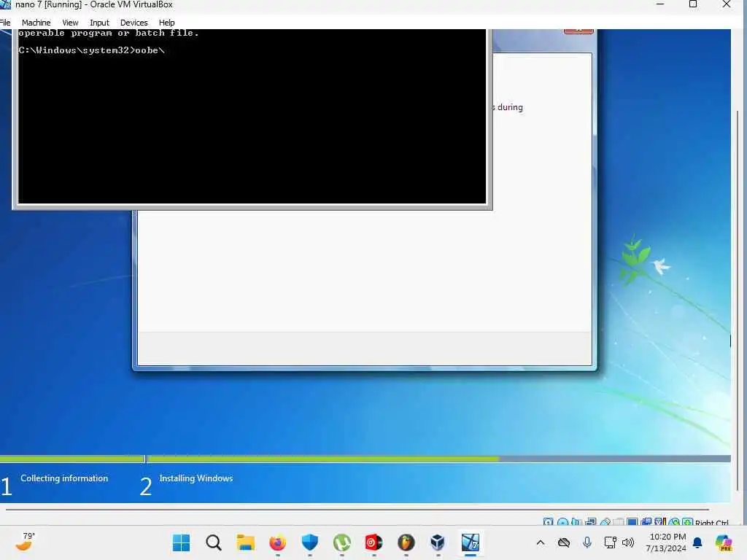Launch Firefox from the taskbar
Image resolution: width=747 pixels, height=560 pixels.
coord(278,542)
